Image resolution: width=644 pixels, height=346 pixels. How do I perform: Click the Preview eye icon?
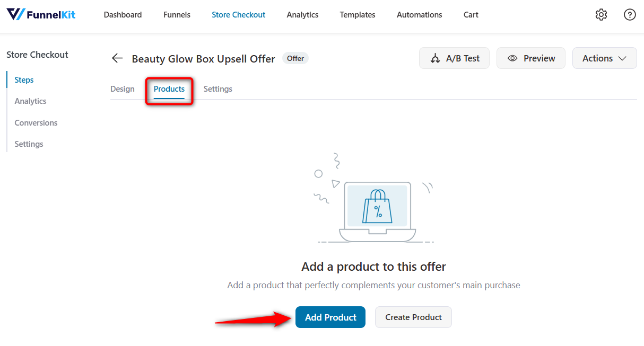(x=512, y=58)
